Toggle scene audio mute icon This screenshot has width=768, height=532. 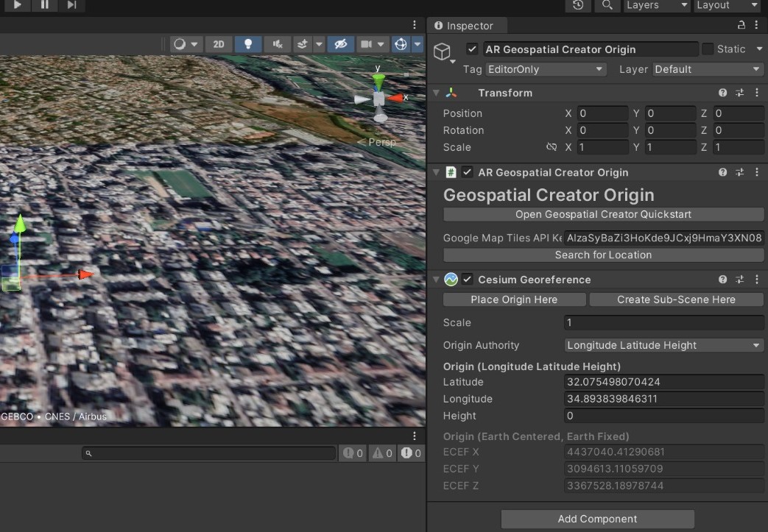point(277,45)
